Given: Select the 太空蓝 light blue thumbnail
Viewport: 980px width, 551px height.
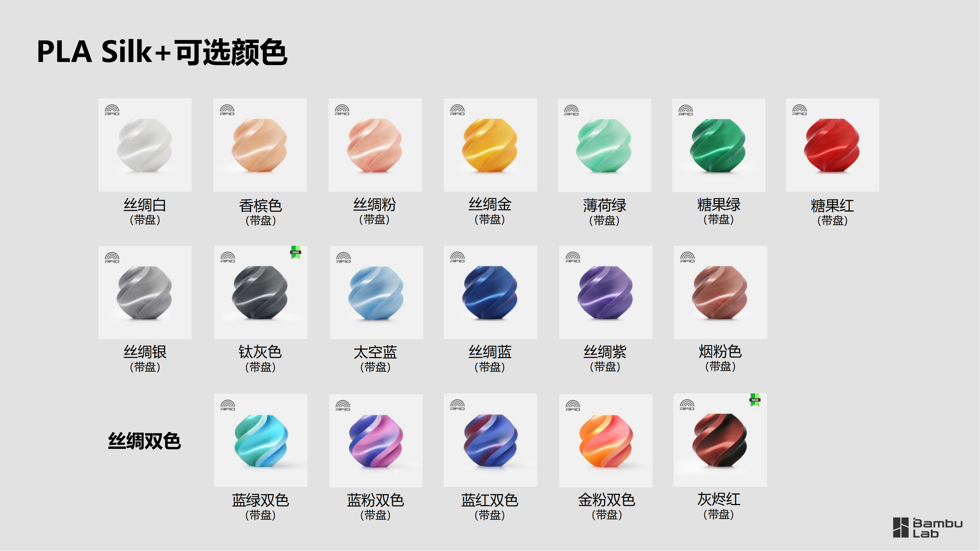Looking at the screenshot, I should [x=376, y=292].
